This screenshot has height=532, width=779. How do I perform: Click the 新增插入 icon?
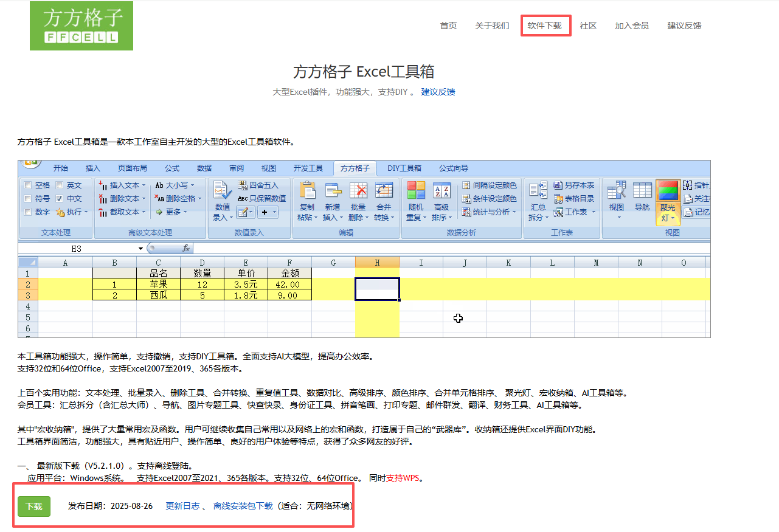click(333, 190)
